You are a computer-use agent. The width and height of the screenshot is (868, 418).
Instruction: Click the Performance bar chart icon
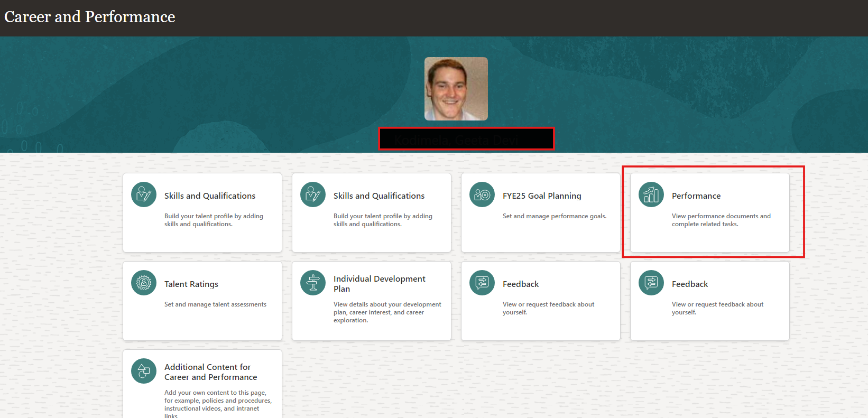point(651,194)
